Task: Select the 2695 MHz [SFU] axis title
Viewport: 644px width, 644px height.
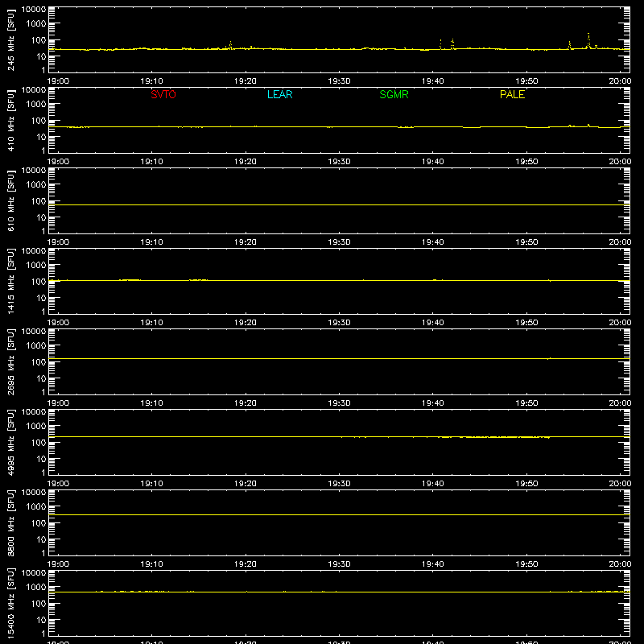Action: click(x=11, y=361)
